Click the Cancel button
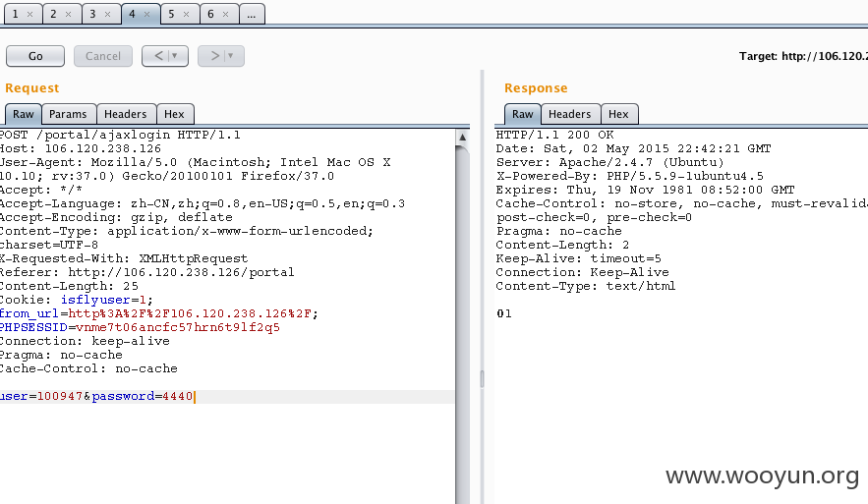 103,56
